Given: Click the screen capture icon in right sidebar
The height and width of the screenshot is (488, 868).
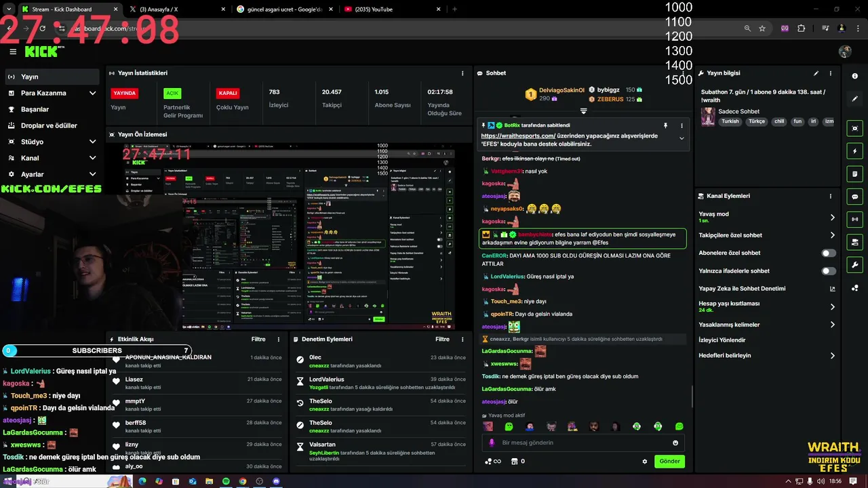Looking at the screenshot, I should coord(855,128).
